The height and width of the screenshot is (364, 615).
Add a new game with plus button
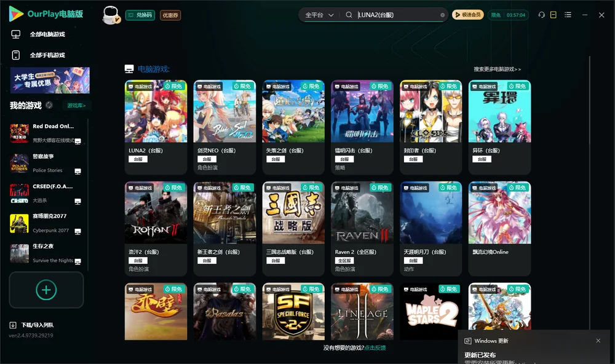(x=46, y=290)
